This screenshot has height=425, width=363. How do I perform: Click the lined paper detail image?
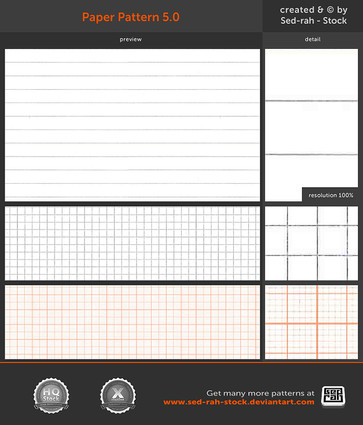point(311,125)
